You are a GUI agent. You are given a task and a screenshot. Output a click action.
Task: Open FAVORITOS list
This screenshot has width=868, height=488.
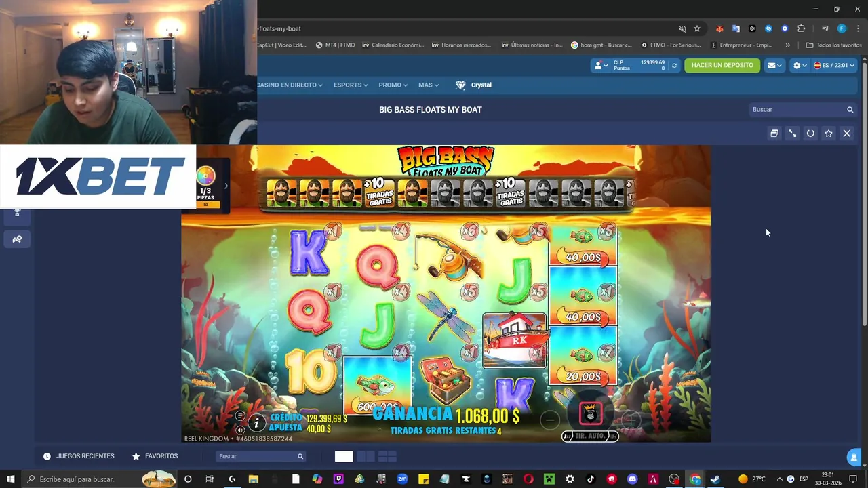pos(155,456)
